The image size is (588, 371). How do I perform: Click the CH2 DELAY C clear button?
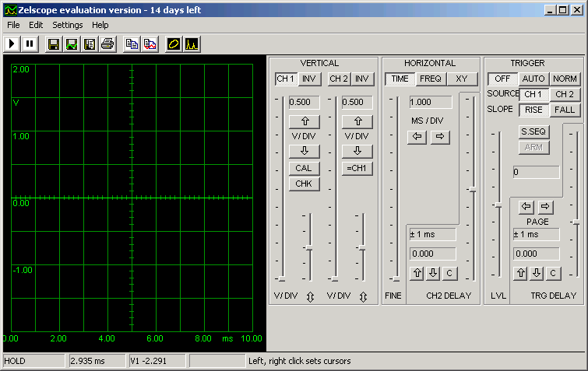(449, 273)
